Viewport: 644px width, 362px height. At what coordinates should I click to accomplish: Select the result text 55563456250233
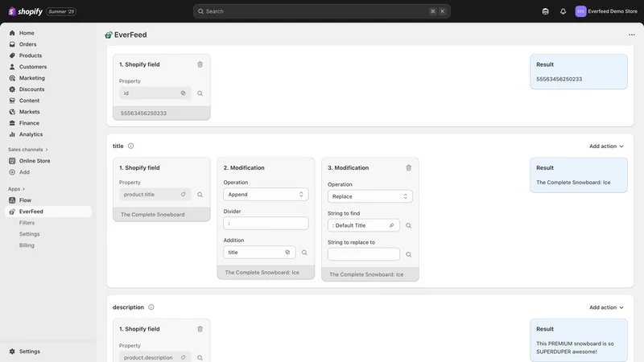(x=559, y=79)
